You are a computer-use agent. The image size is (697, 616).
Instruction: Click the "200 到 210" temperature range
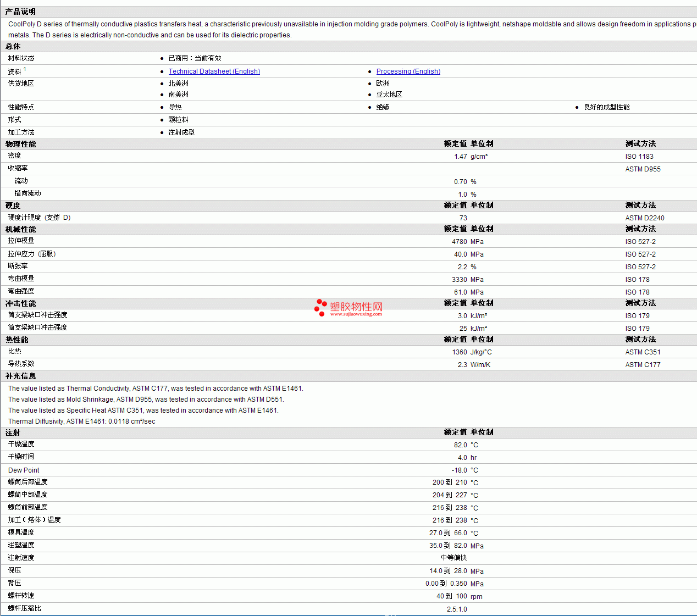(x=450, y=482)
